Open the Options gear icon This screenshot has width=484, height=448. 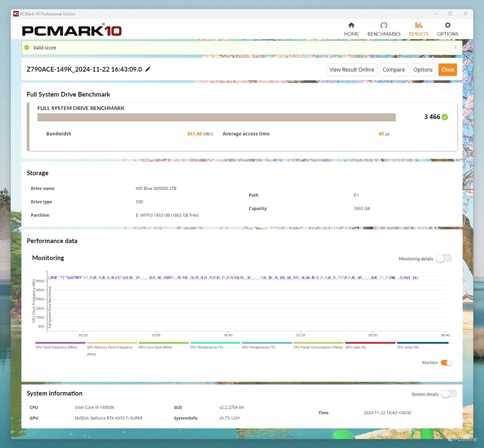[448, 25]
